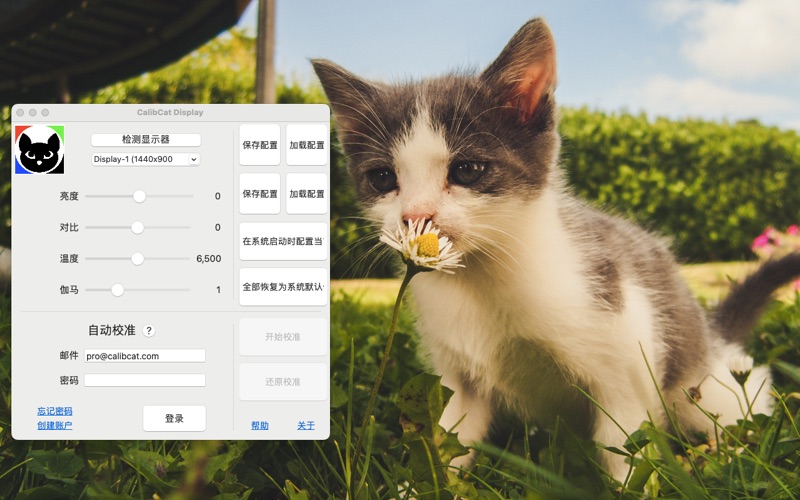Click the 对比 label

(69, 228)
